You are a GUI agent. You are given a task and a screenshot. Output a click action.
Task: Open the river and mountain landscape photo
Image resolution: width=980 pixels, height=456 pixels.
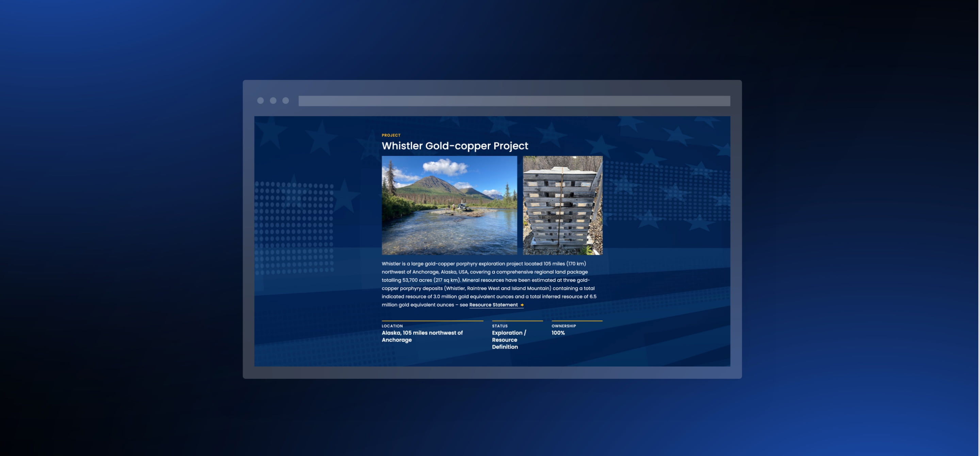tap(449, 206)
